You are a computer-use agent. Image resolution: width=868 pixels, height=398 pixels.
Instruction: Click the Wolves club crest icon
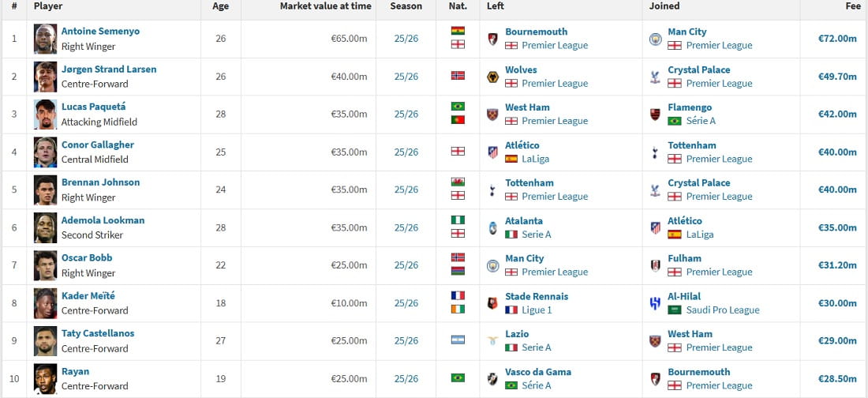[492, 77]
